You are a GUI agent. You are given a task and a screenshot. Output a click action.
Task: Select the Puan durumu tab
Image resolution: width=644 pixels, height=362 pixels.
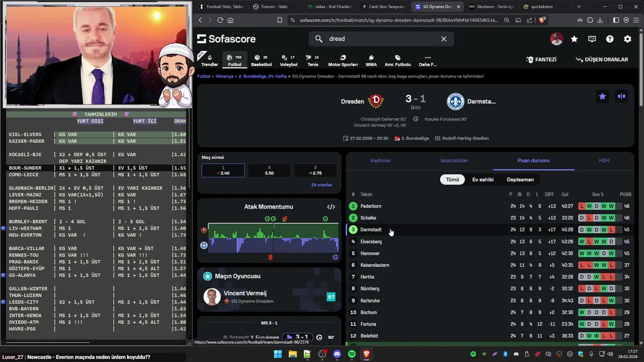pyautogui.click(x=533, y=161)
